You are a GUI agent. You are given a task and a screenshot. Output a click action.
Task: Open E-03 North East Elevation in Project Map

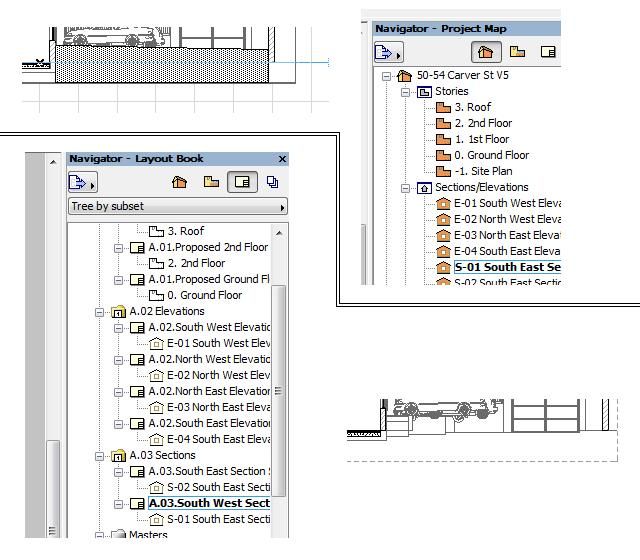pos(507,235)
